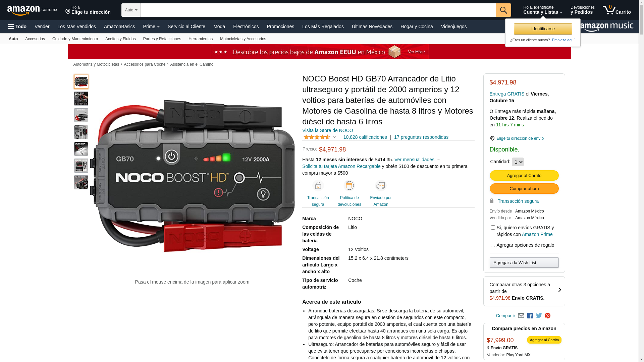Share the product via email icon
This screenshot has height=362, width=644.
tap(521, 316)
